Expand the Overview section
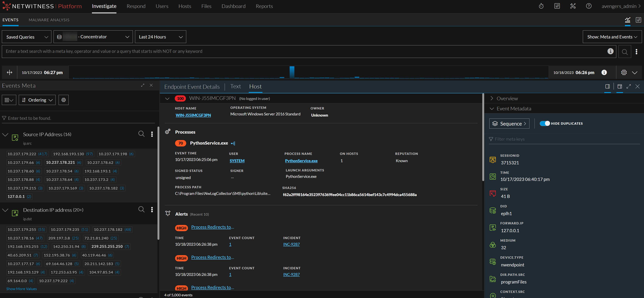Viewport: 644px width, 298px height. [507, 98]
